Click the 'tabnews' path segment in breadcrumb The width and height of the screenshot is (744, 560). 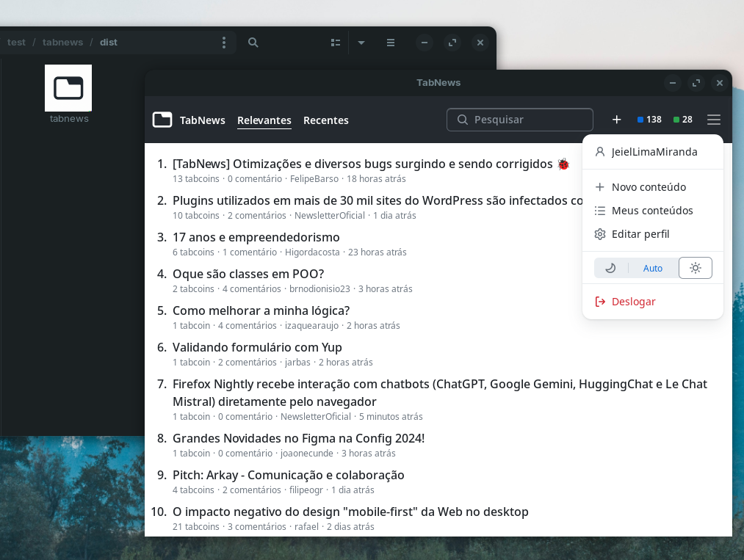click(62, 42)
